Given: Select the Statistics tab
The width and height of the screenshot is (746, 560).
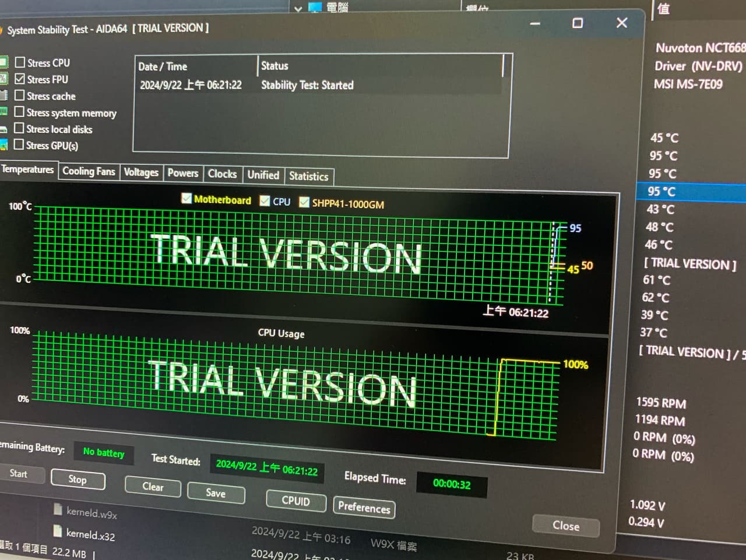Looking at the screenshot, I should [308, 177].
